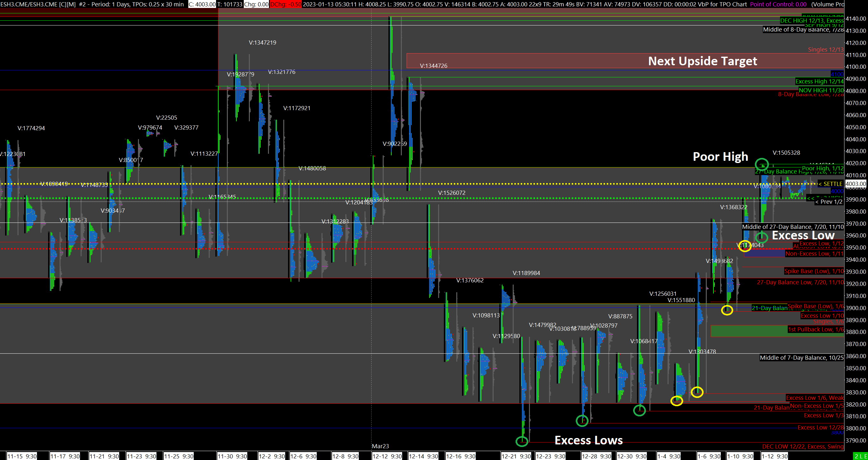Select the green 1st Pullback Low rectangle
Screen dimensions: 868x460
[748, 331]
